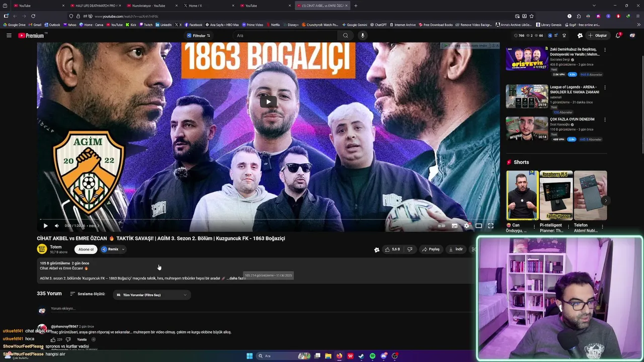This screenshot has width=644, height=362.
Task: Play the video from the bottom-left control
Action: coord(45,226)
